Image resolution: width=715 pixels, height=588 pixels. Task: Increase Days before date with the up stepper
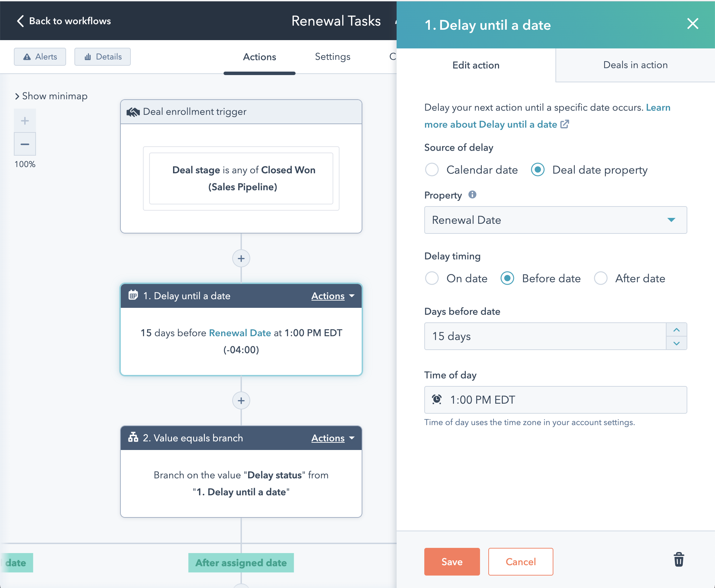tap(677, 329)
